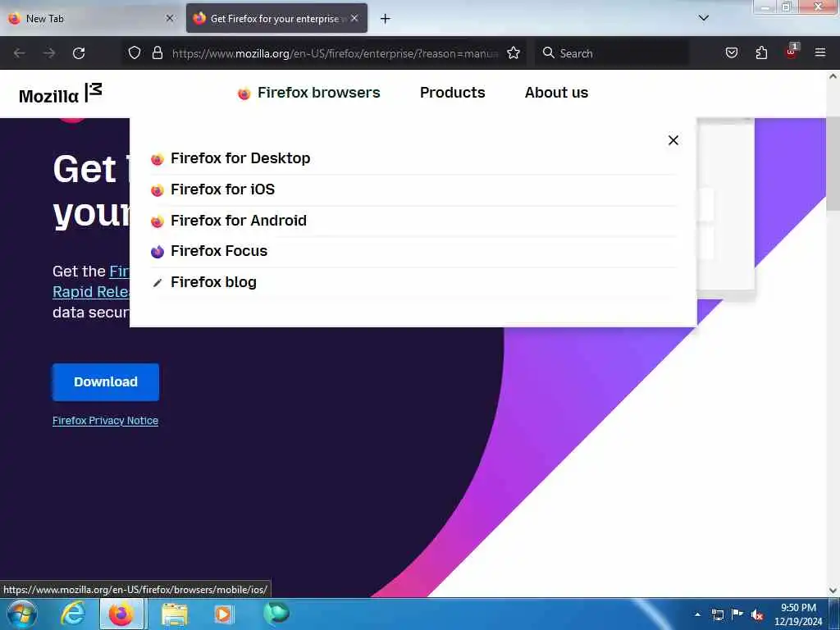Close the Firefox browsers dropdown panel

(x=673, y=140)
